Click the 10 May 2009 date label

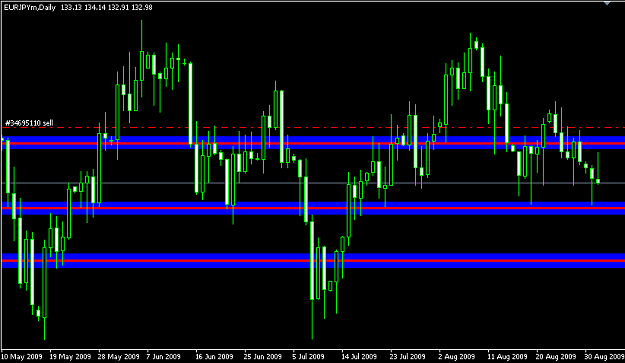click(x=22, y=357)
